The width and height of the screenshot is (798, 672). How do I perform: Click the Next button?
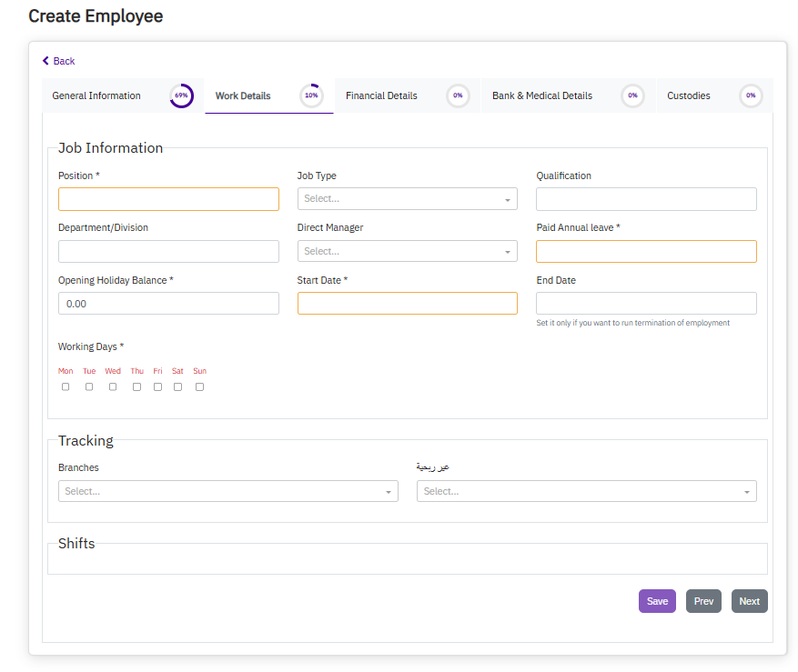(749, 601)
